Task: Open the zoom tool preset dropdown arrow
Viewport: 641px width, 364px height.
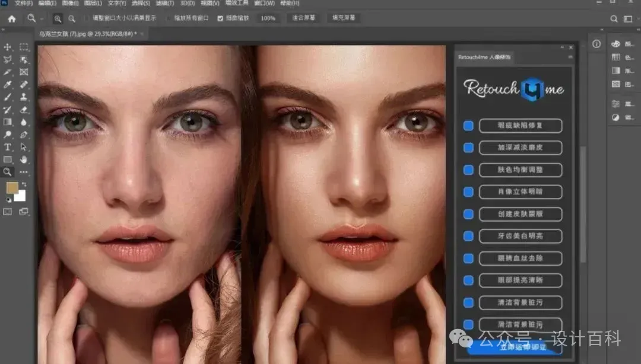Action: [x=42, y=18]
